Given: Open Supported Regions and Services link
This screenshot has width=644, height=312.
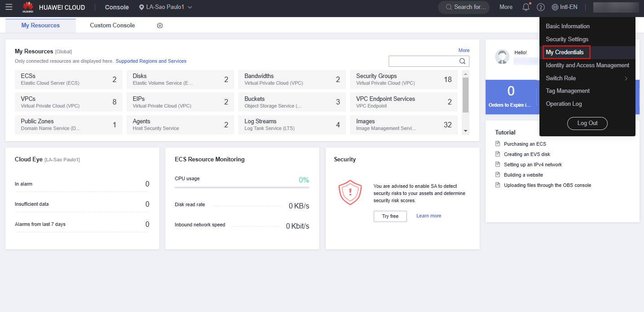Looking at the screenshot, I should pyautogui.click(x=151, y=61).
